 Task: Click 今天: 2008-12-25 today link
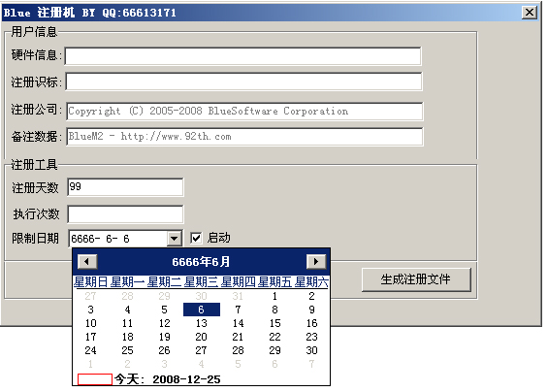168,379
